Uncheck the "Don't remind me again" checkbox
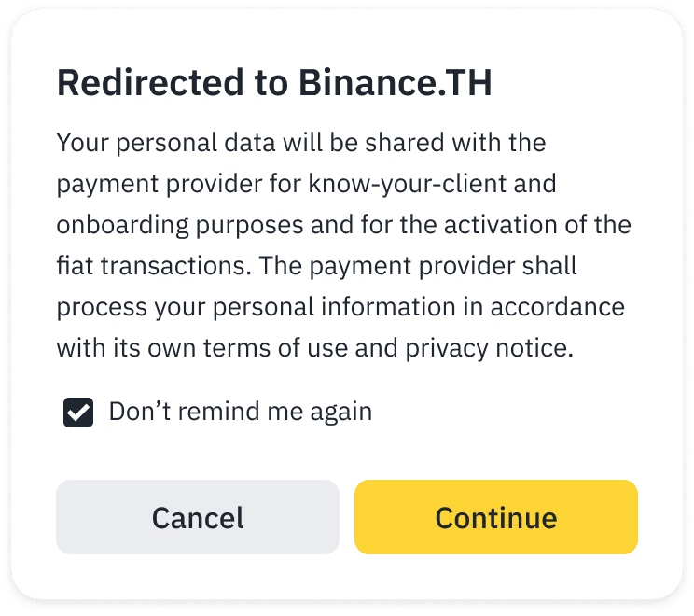This screenshot has height=616, width=694. 78,412
